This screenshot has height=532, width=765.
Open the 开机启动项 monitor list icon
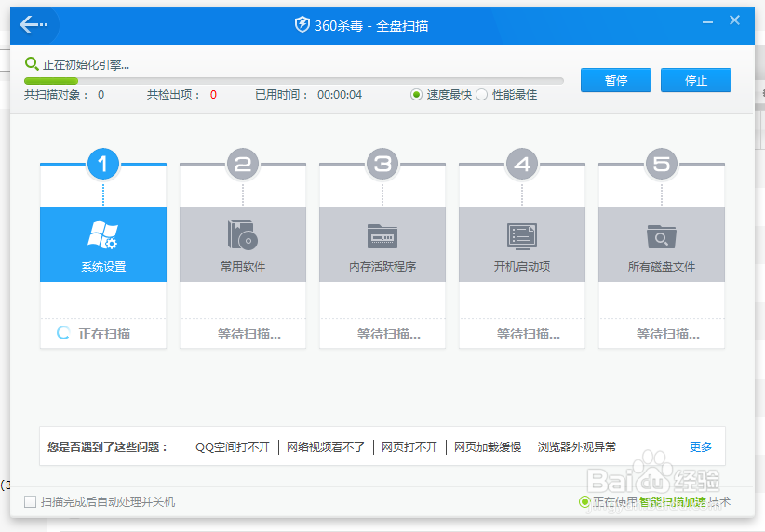tap(522, 236)
